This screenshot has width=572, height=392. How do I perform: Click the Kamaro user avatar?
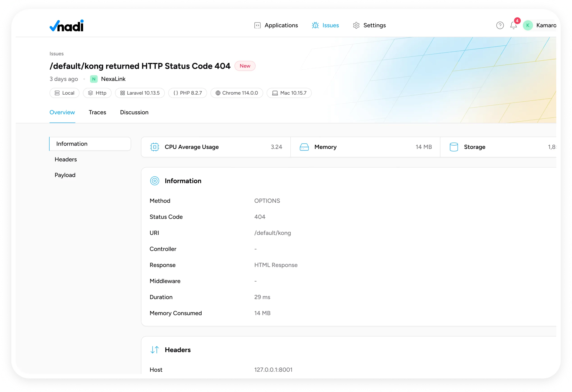(528, 25)
